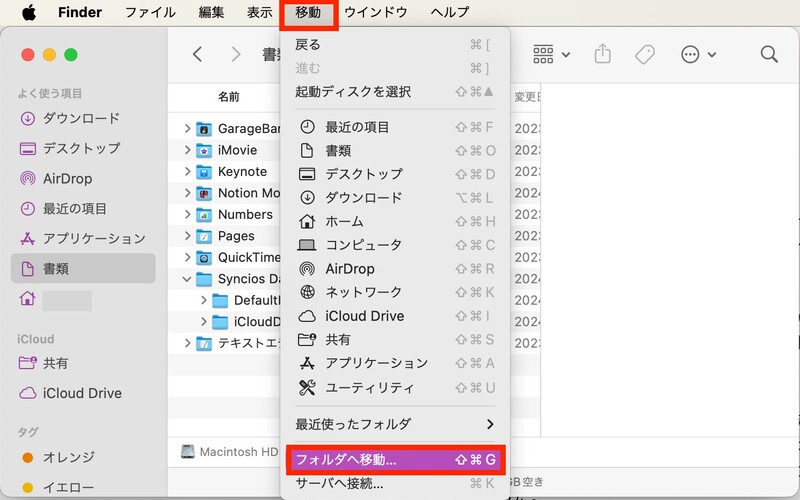Expand the iMovie folder
800x500 pixels.
[x=187, y=150]
